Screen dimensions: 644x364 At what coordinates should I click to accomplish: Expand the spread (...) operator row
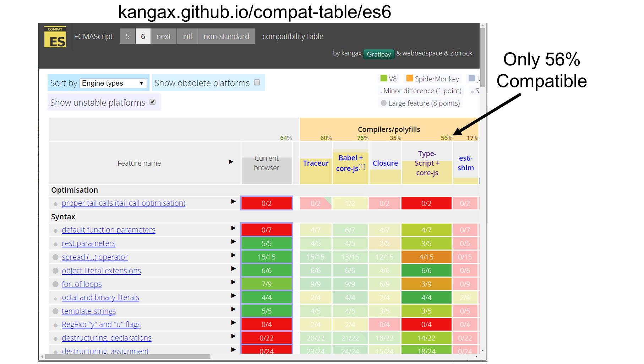coord(234,255)
